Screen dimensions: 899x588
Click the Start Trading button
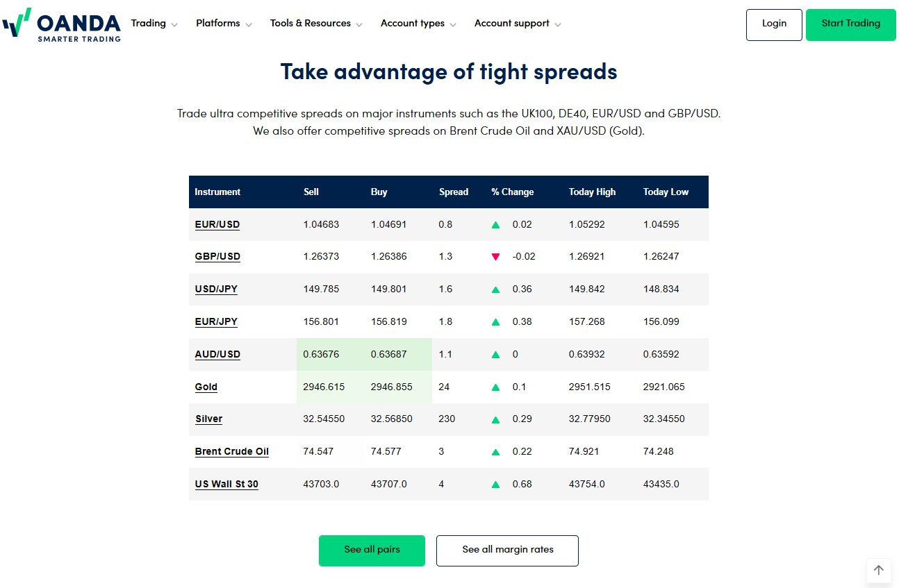click(851, 24)
